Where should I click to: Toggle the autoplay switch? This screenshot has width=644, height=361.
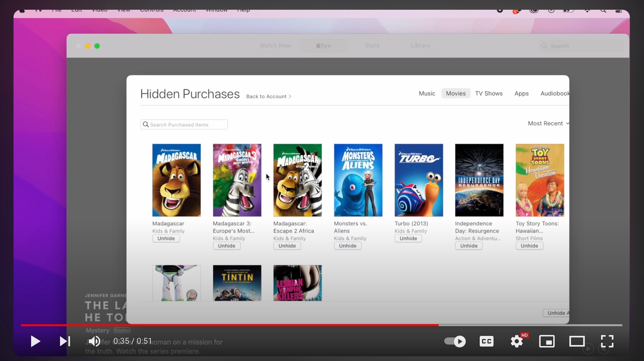[455, 341]
